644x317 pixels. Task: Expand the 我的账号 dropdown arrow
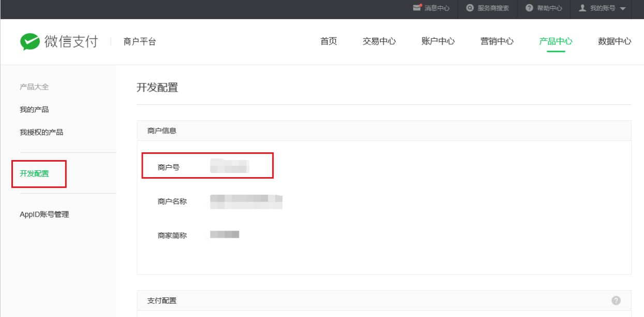(x=622, y=9)
